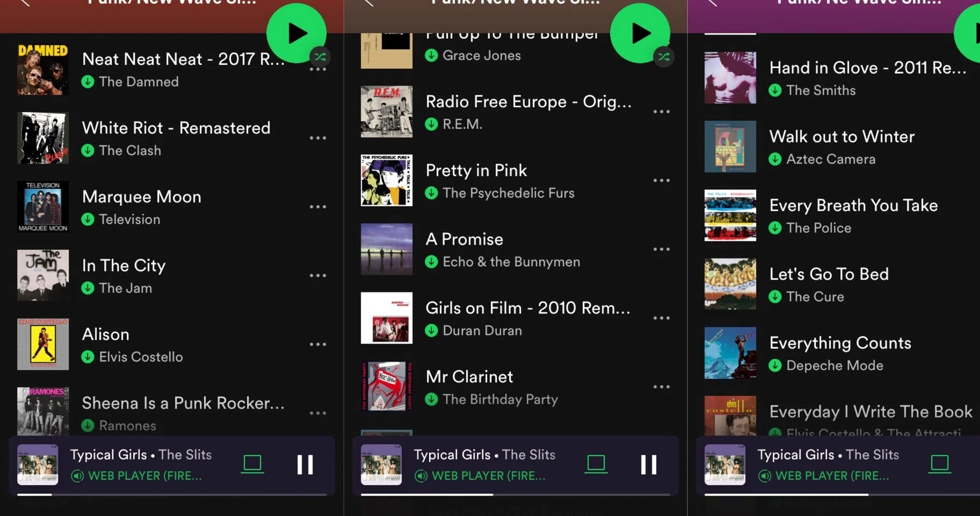This screenshot has width=980, height=516.
Task: Open The Slits album art in left now-playing bar
Action: [38, 465]
